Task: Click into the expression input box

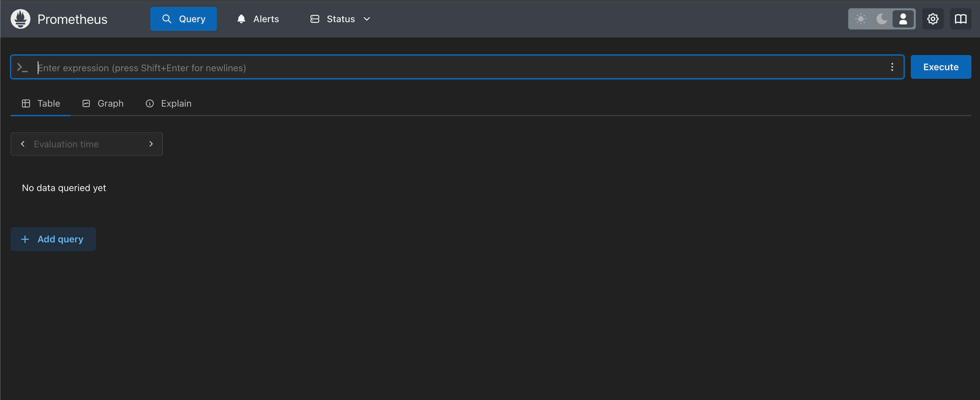Action: (x=457, y=68)
